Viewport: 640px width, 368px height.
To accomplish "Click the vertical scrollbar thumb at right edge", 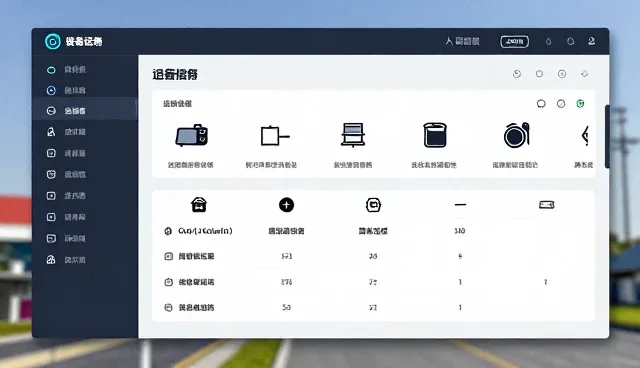I will point(607,136).
